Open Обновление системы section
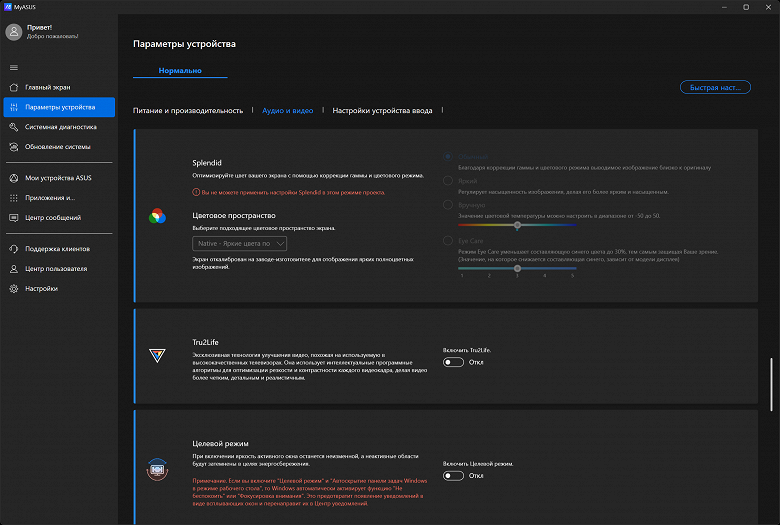Viewport: 780px width, 525px height. 58,147
